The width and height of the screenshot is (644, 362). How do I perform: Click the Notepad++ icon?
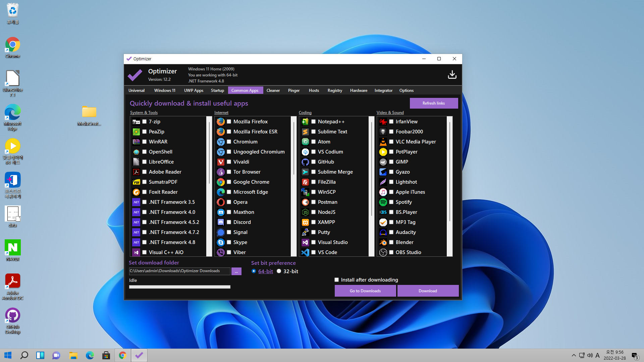[305, 122]
